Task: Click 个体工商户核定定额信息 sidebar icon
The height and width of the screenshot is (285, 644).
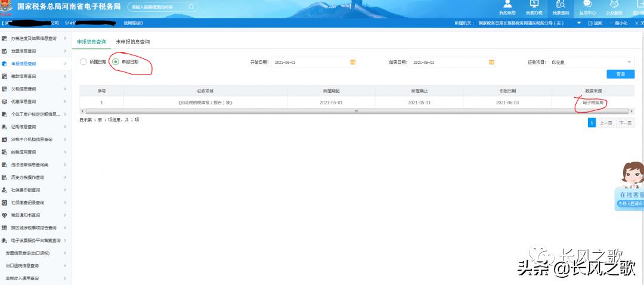Action: pyautogui.click(x=4, y=114)
